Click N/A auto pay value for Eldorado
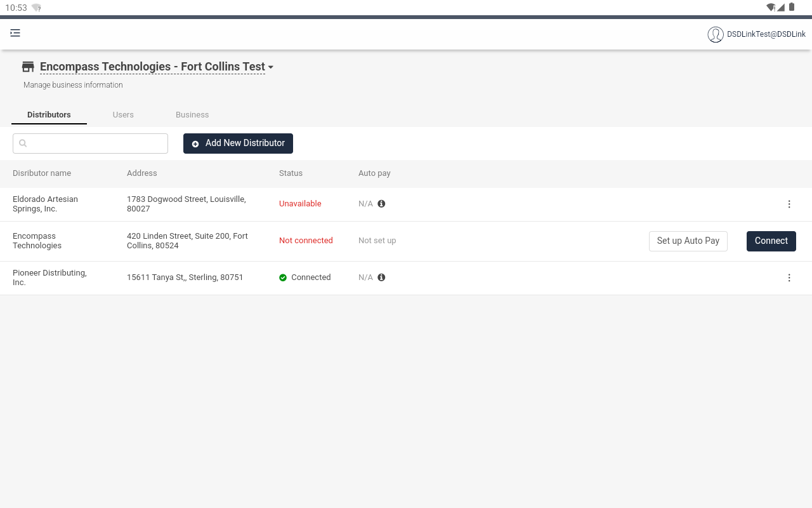Viewport: 812px width, 508px height. 366,204
